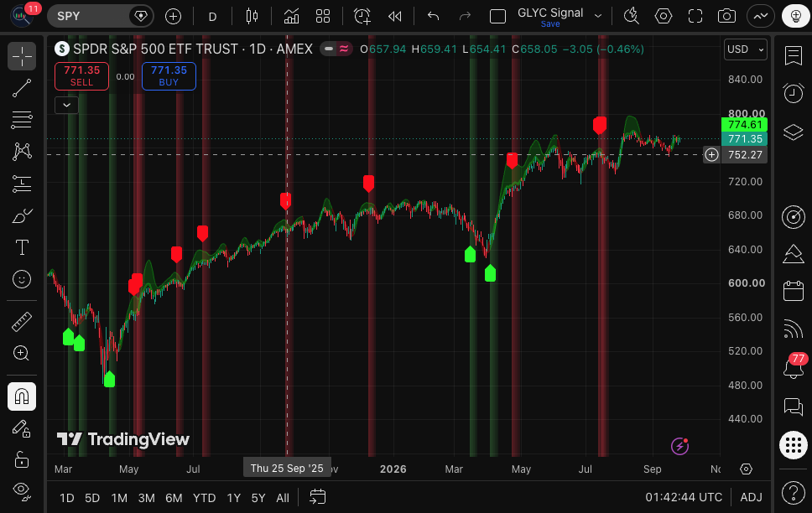Open the candlestick chart style selector
This screenshot has width=812, height=513.
pos(252,17)
